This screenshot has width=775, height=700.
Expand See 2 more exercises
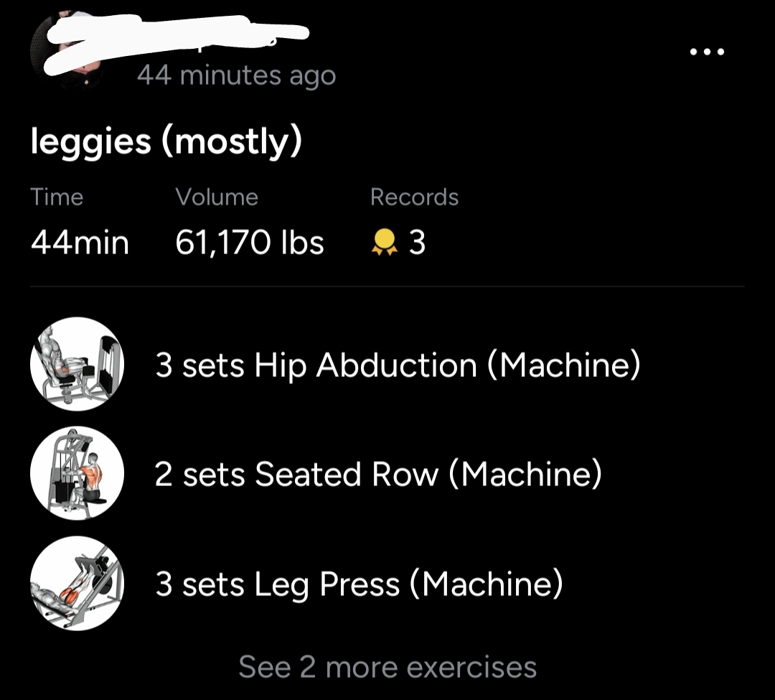point(387,666)
